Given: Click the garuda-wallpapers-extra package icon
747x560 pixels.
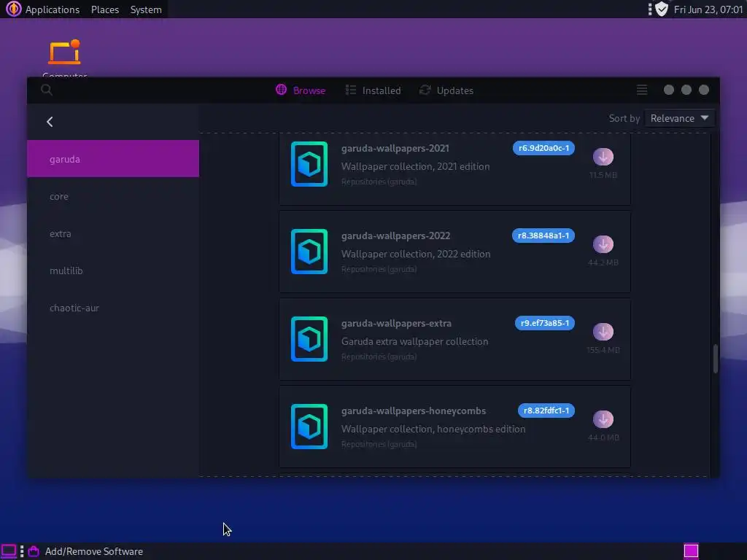Looking at the screenshot, I should [x=309, y=339].
